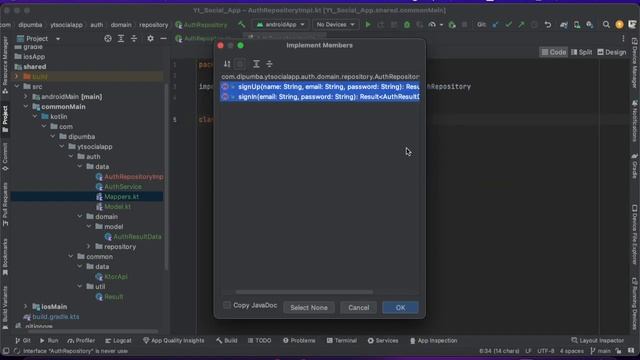Collapse the commonMain folder

(26, 107)
